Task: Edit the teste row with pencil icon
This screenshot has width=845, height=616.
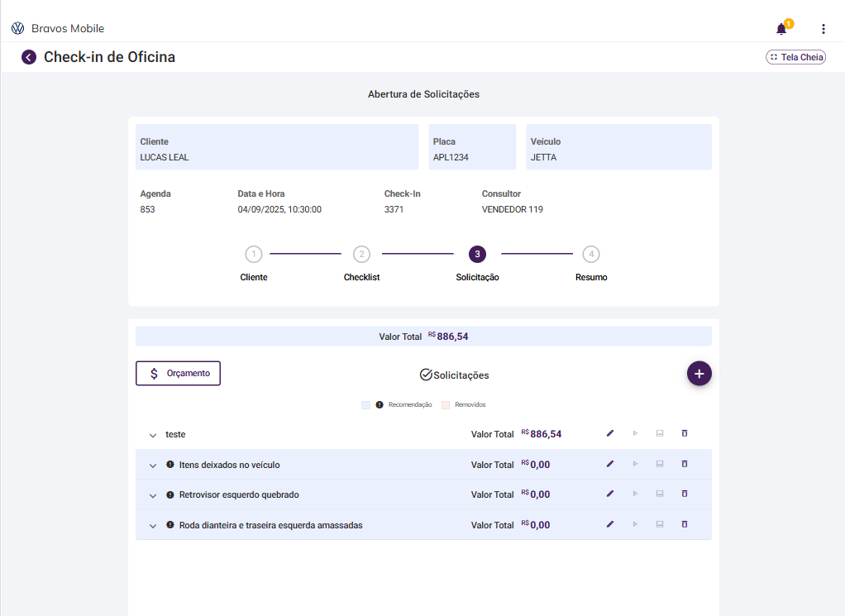Action: point(610,433)
